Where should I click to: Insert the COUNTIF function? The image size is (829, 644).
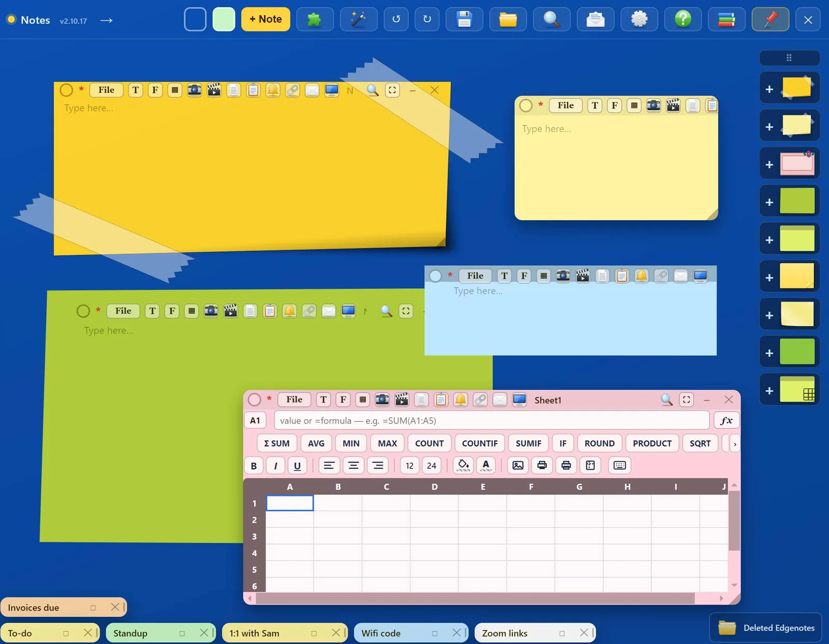[x=480, y=443]
